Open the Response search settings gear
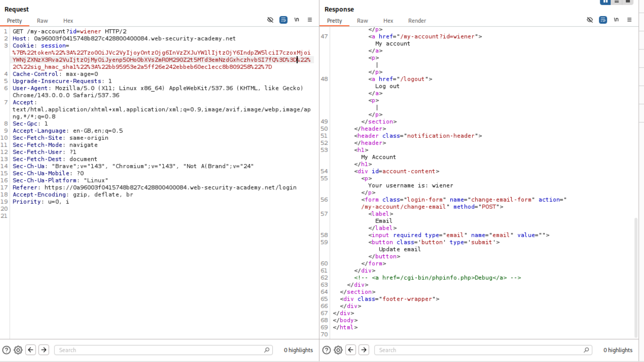This screenshot has width=644, height=362. coord(338,350)
